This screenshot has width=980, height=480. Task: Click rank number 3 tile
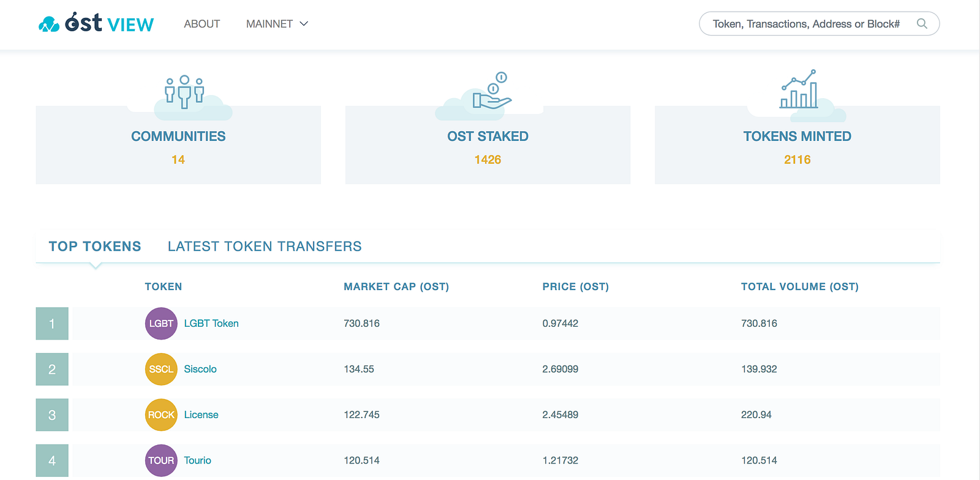tap(52, 415)
